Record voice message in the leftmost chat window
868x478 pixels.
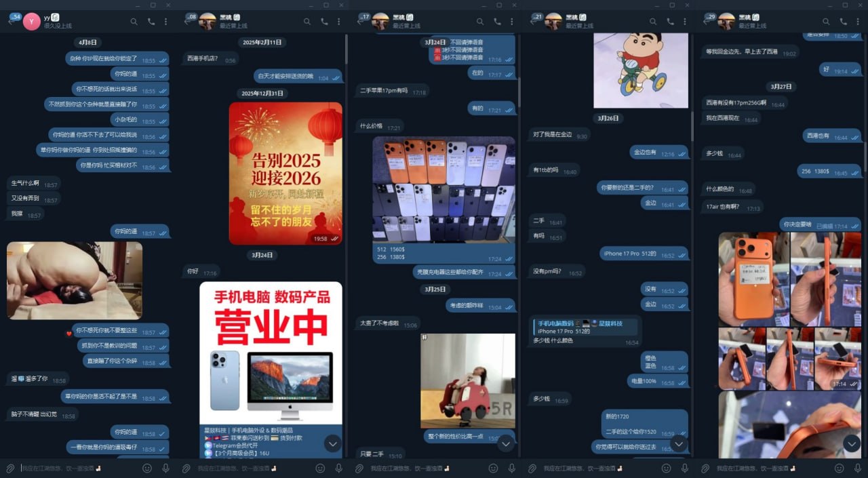coord(165,468)
